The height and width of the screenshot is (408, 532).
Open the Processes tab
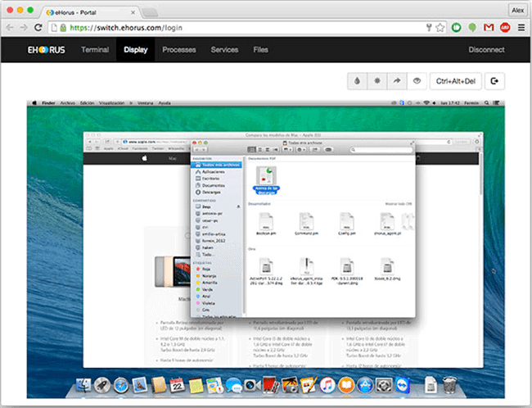coord(178,50)
